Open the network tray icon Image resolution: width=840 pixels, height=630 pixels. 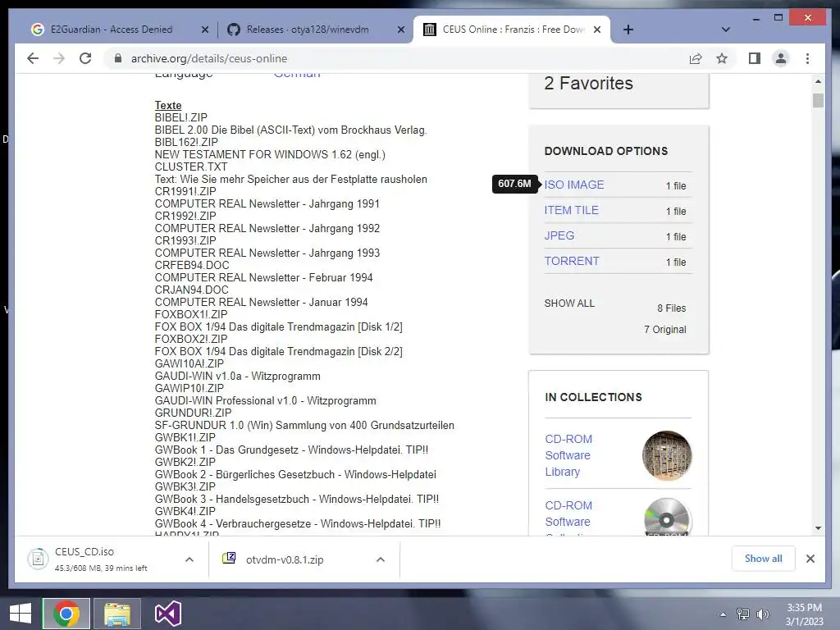tap(743, 614)
